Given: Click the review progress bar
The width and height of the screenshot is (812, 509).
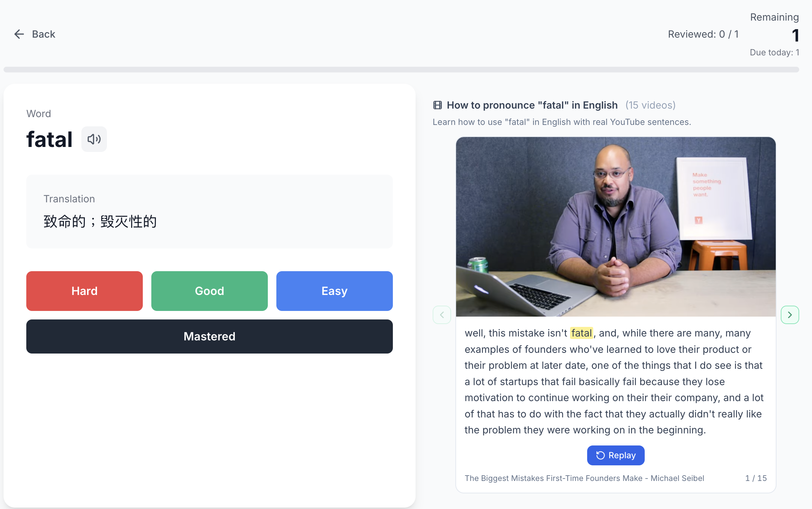Looking at the screenshot, I should 401,70.
